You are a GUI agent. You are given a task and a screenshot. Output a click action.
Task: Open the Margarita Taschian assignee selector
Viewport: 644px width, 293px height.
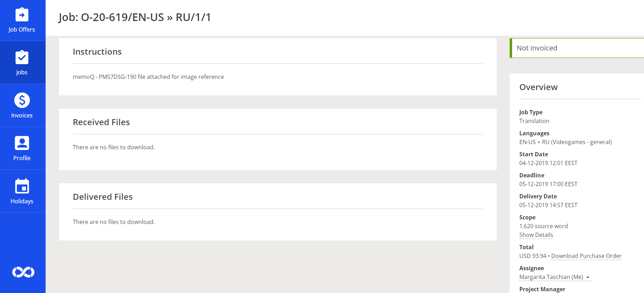point(551,277)
